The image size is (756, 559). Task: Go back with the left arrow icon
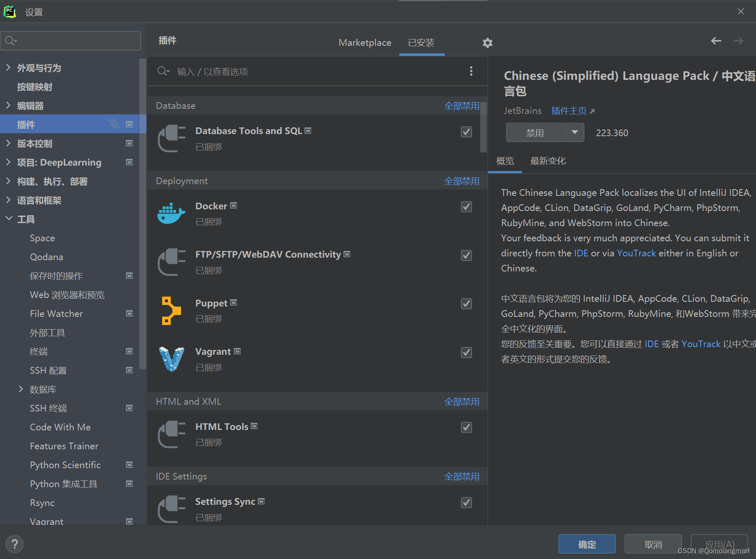716,41
